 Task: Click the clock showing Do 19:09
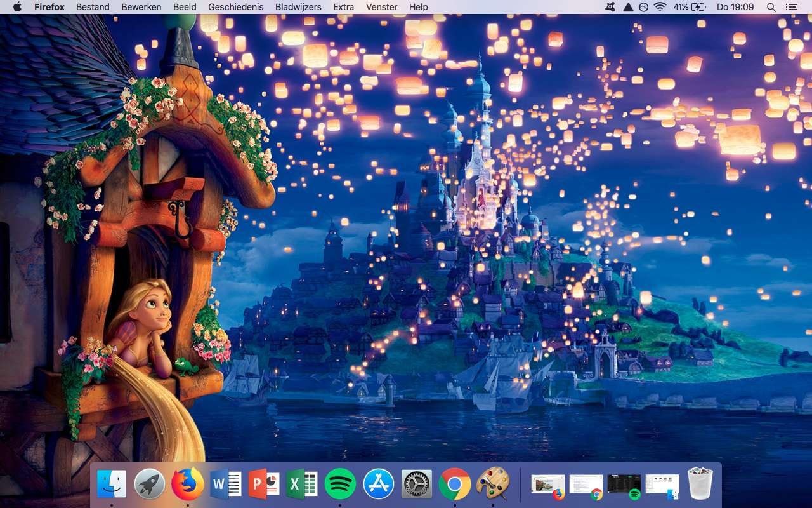(735, 7)
